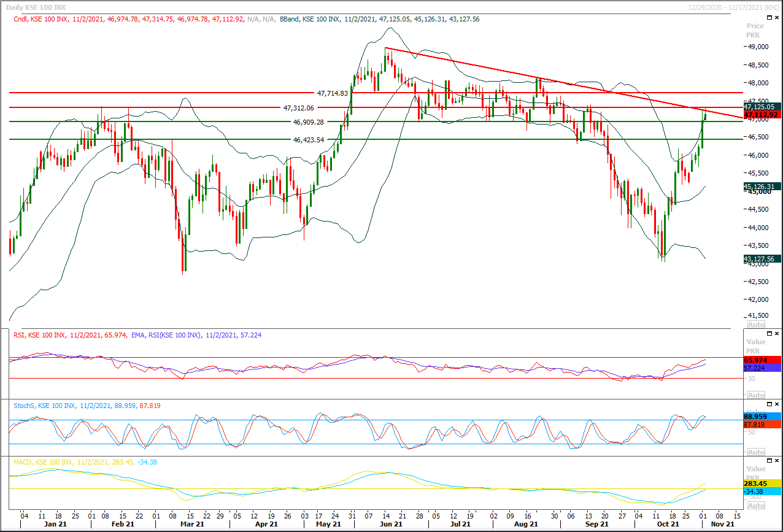
Task: Click the Sep 21 month label
Action: point(596,525)
